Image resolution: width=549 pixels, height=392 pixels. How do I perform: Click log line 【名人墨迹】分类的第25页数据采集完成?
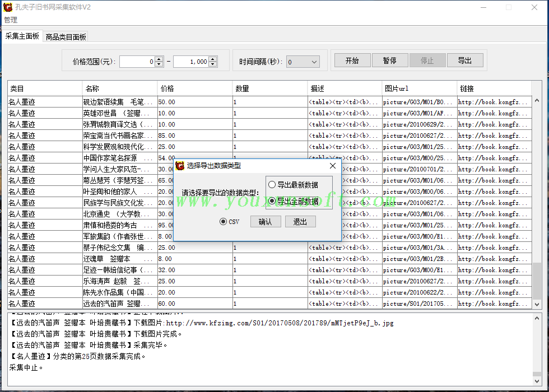[77, 356]
